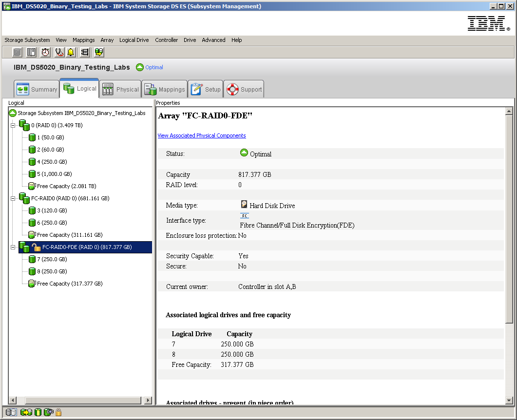Image resolution: width=517 pixels, height=420 pixels.
Task: Open the Array menu
Action: pos(107,40)
